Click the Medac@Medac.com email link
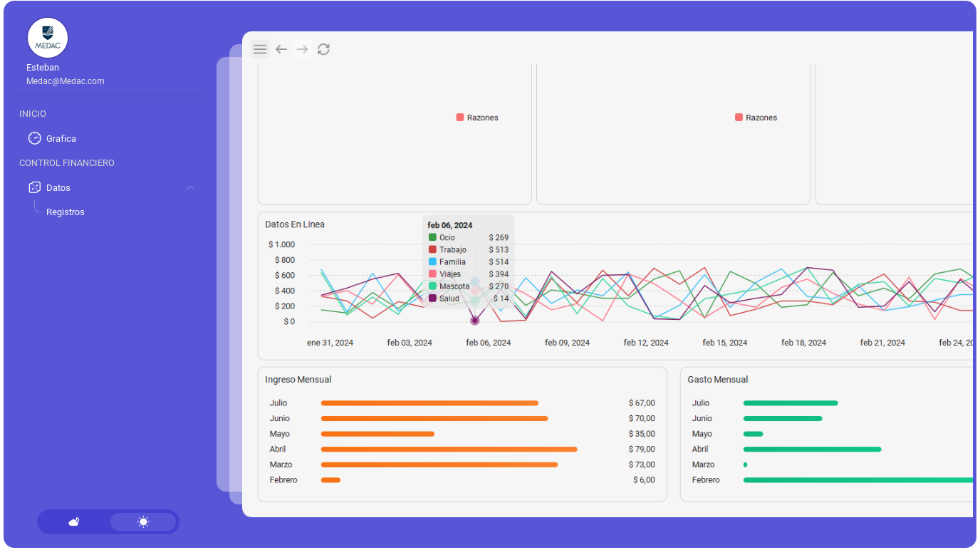Image resolution: width=980 pixels, height=550 pixels. [x=66, y=81]
